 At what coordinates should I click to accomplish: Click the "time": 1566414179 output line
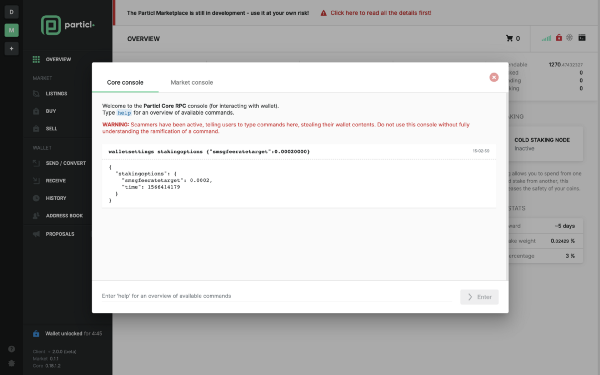(x=151, y=187)
